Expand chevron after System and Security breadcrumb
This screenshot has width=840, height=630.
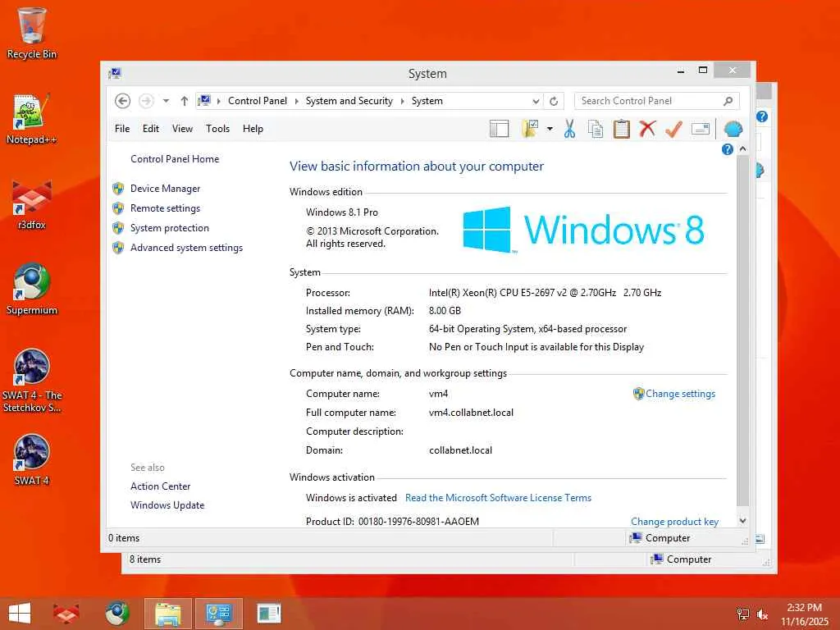(402, 101)
